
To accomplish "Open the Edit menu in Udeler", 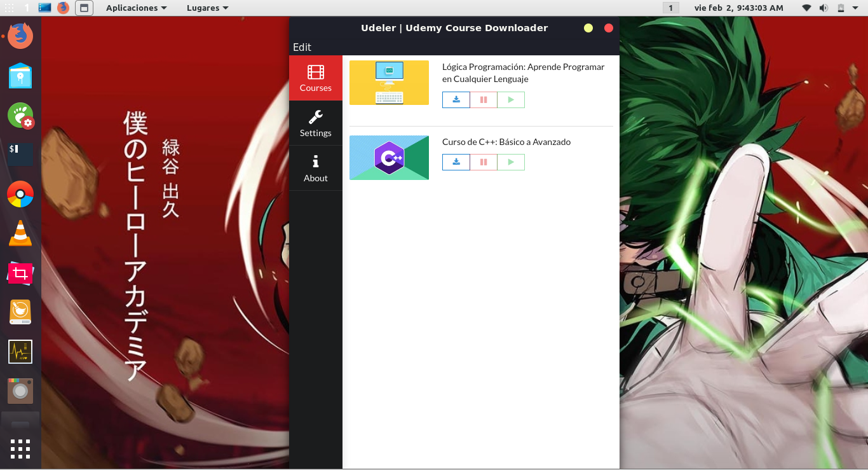I will pos(301,47).
